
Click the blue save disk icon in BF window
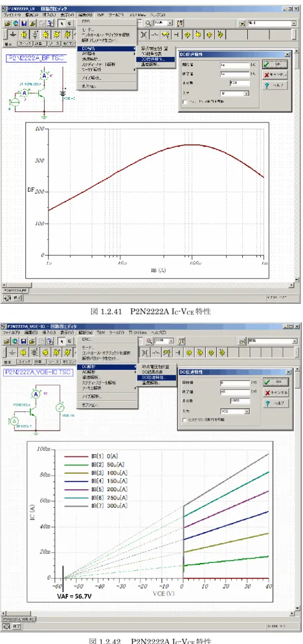tap(23, 23)
